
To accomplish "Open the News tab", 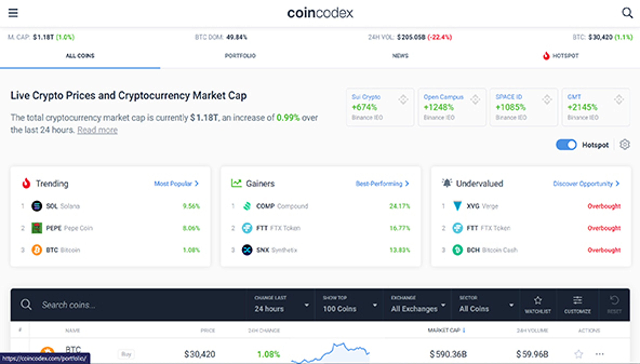I will click(x=400, y=56).
